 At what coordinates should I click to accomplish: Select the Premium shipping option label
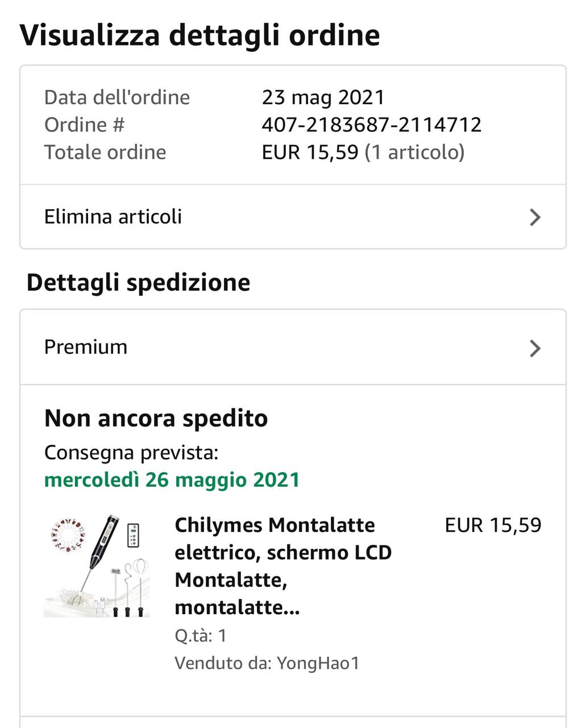tap(86, 347)
